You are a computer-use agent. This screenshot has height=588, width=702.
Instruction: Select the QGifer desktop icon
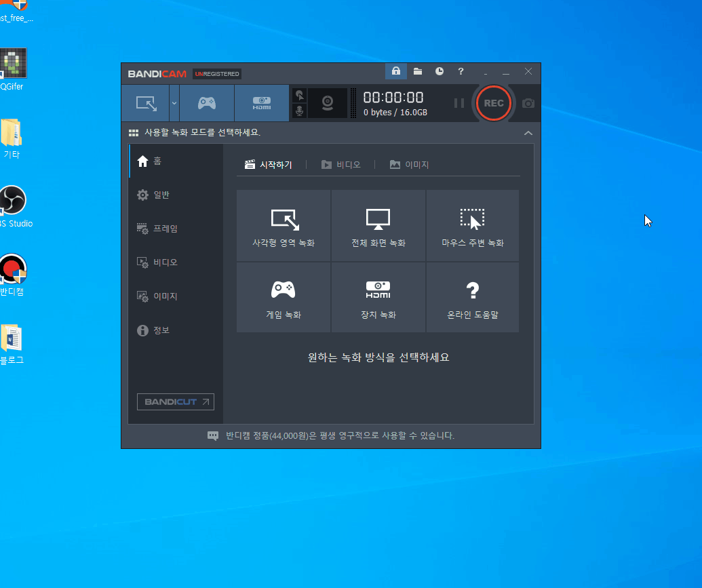point(12,69)
